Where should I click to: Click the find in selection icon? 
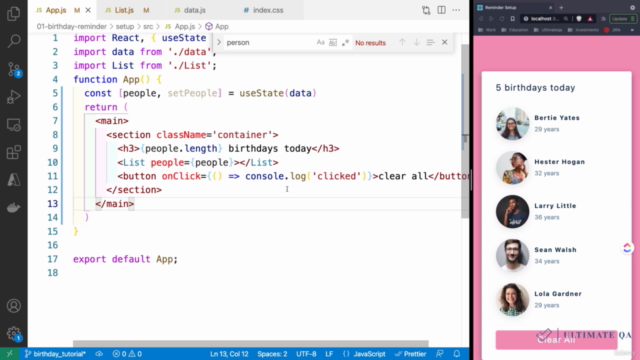pos(430,42)
